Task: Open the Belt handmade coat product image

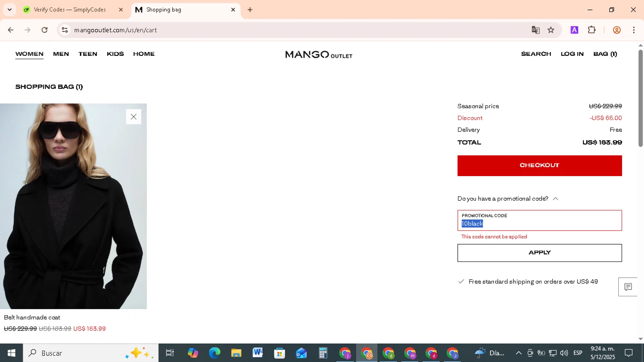Action: point(73,206)
